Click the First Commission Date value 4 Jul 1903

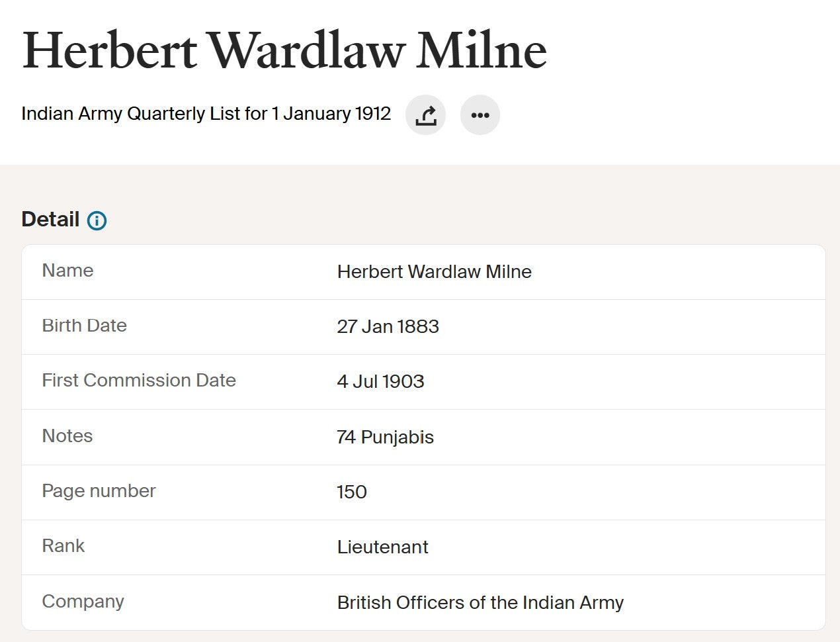click(380, 381)
